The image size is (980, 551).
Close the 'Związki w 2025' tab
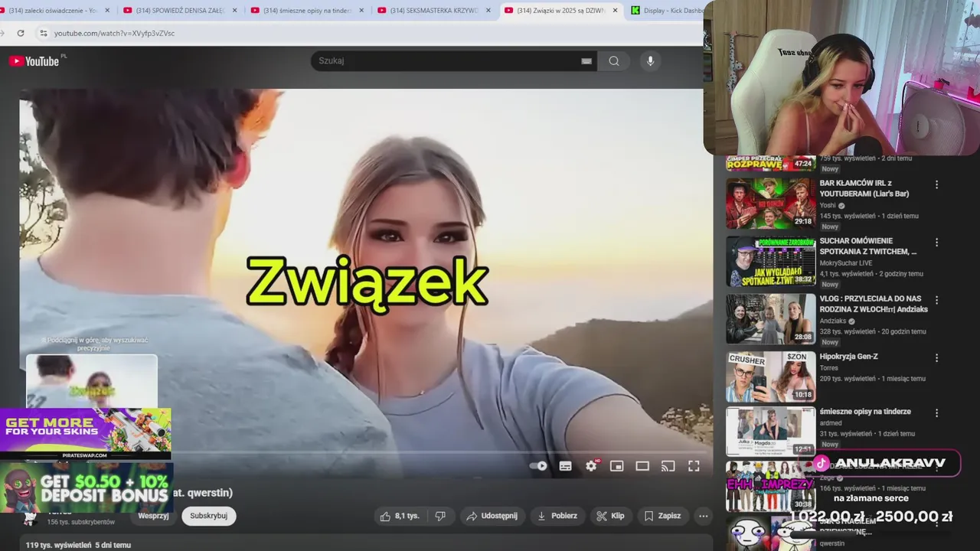pyautogui.click(x=615, y=11)
